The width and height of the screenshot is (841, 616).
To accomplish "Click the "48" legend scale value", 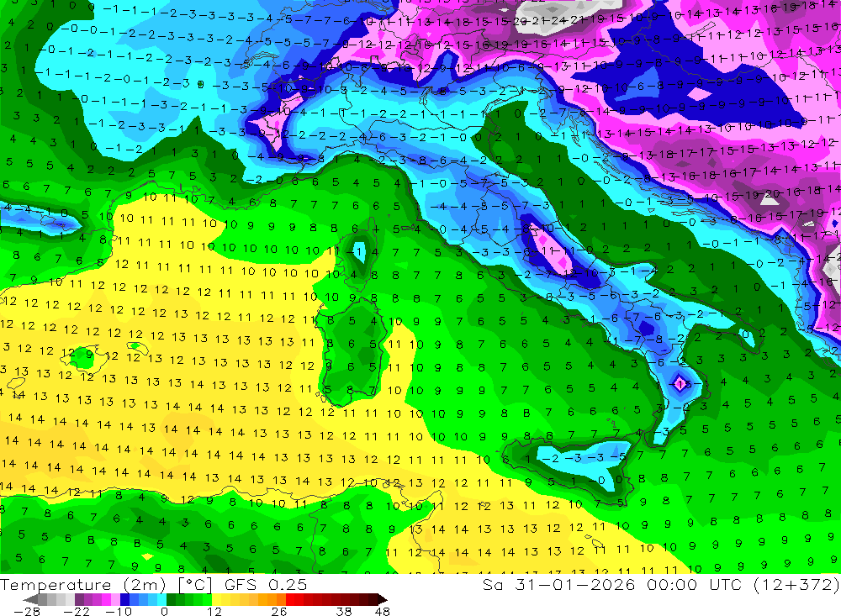I will [x=383, y=612].
